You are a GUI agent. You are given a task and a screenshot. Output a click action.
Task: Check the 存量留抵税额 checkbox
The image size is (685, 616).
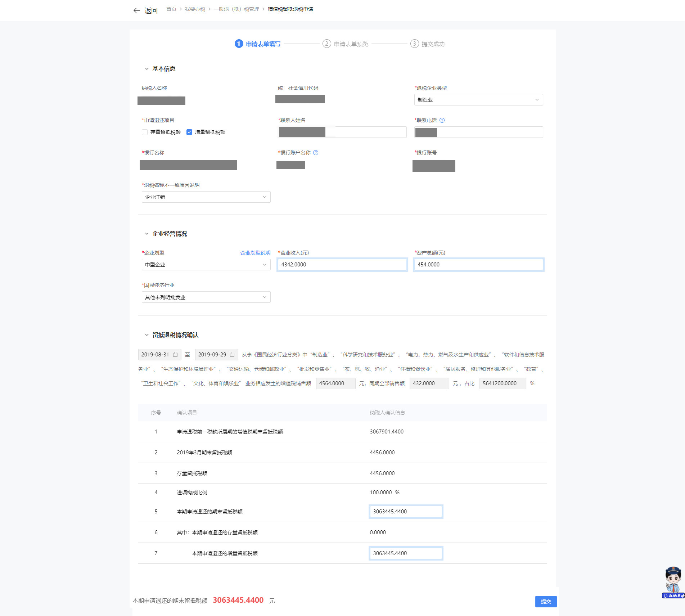coord(145,132)
